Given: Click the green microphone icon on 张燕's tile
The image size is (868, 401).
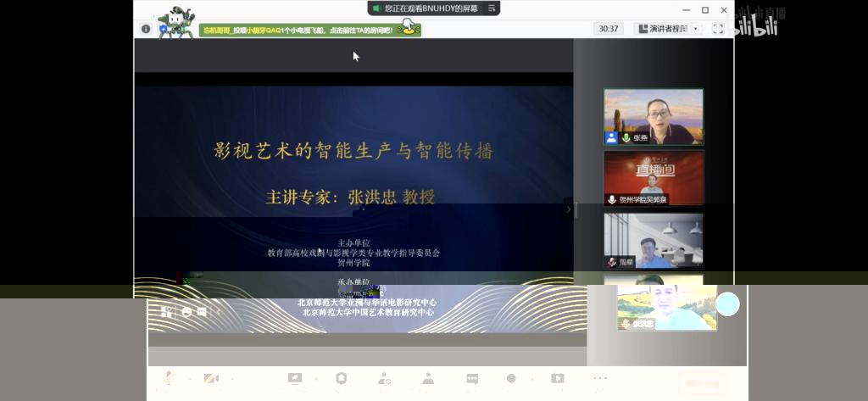Looking at the screenshot, I should click(x=626, y=138).
